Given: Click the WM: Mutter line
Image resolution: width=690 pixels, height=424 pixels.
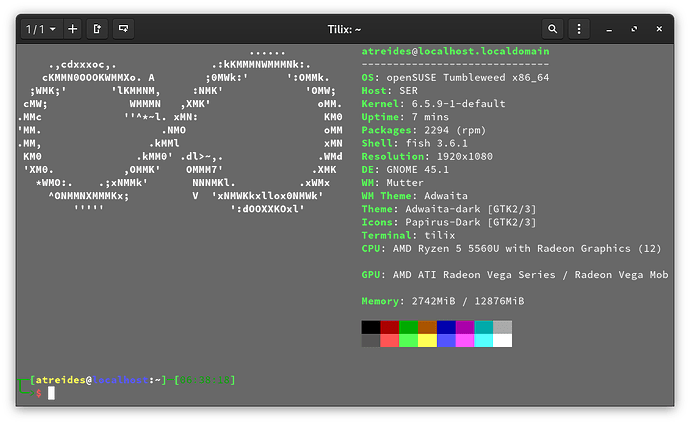Looking at the screenshot, I should tap(393, 183).
